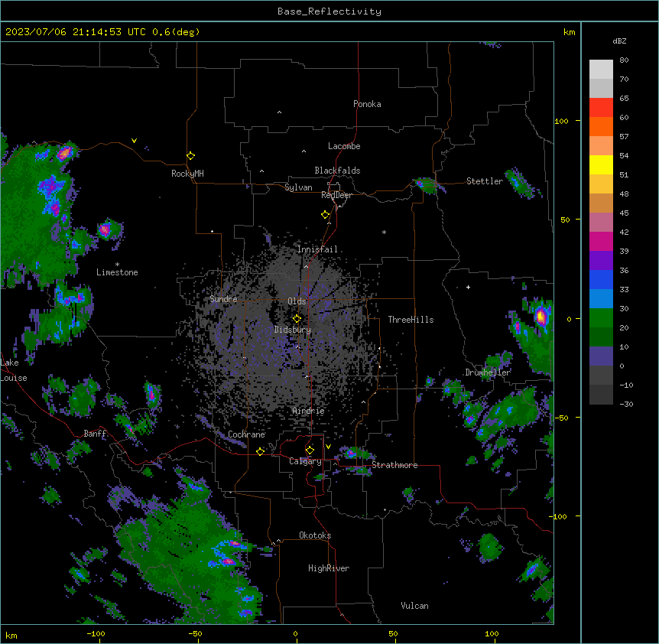Click the timestamp 2023/07/06 21:14:53 UTC
The height and width of the screenshot is (644, 659).
[75, 32]
